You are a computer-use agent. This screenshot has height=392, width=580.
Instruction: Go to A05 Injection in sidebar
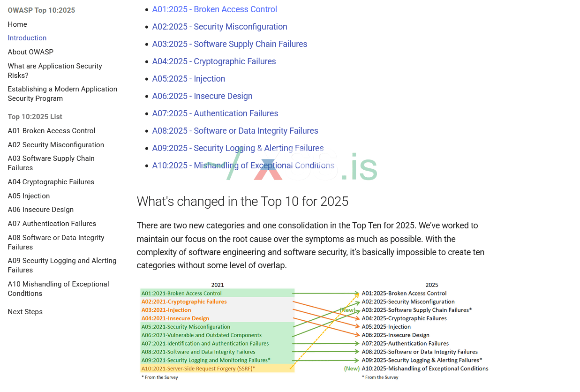(29, 196)
